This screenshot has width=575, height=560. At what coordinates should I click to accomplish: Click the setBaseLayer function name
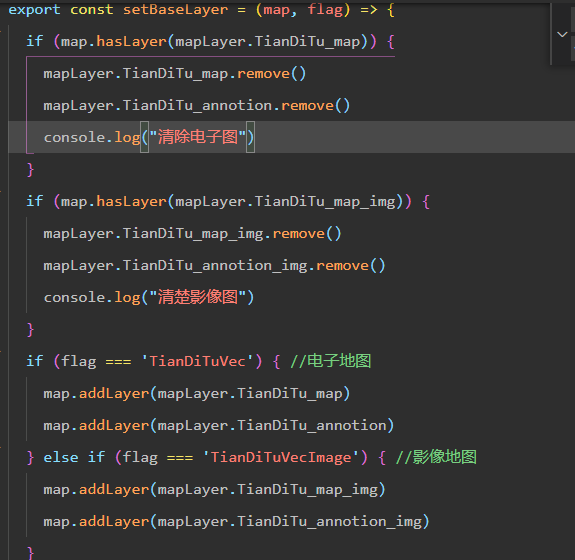[175, 10]
